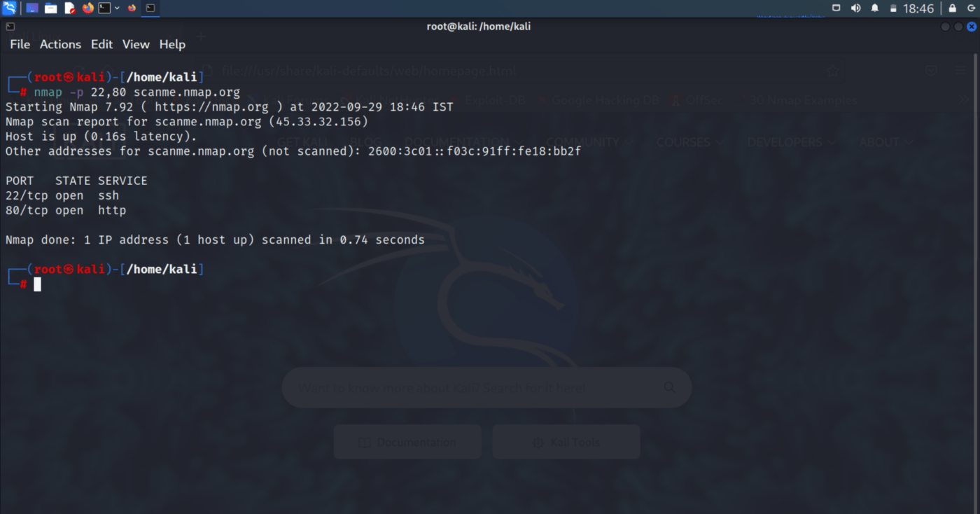Click the 18:46 panel clock
980x514 pixels.
[918, 8]
